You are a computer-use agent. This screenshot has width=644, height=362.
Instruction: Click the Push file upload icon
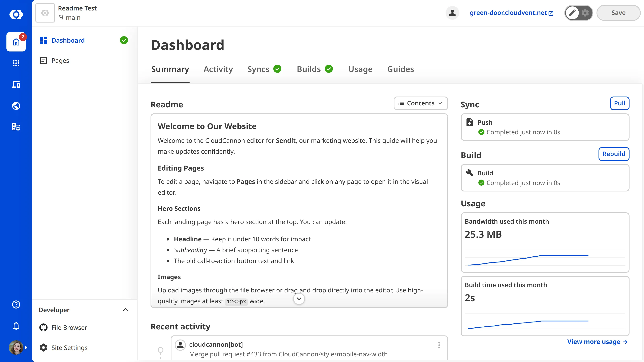tap(470, 122)
